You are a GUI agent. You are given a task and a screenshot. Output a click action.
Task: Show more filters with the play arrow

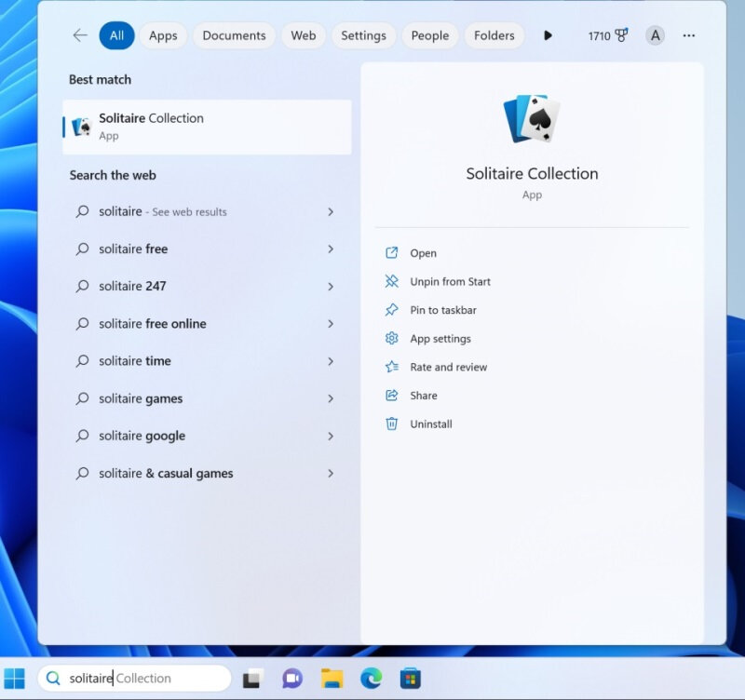click(x=548, y=35)
